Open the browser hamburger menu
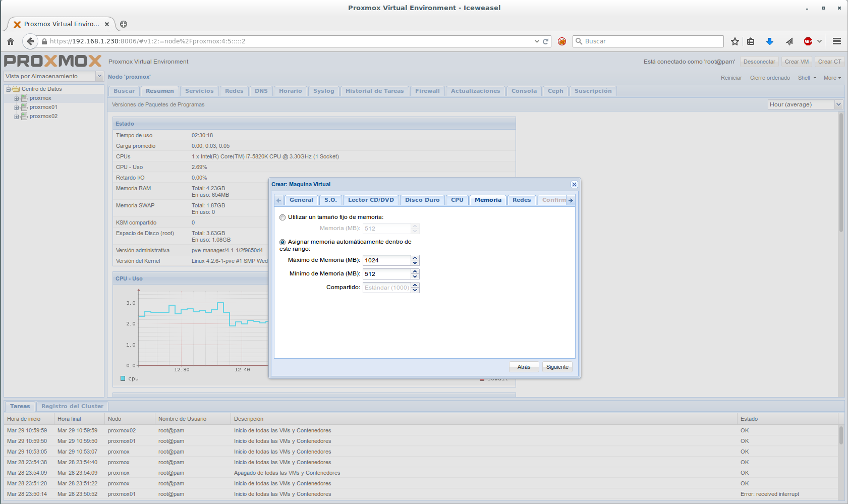The height and width of the screenshot is (504, 848). coord(837,41)
